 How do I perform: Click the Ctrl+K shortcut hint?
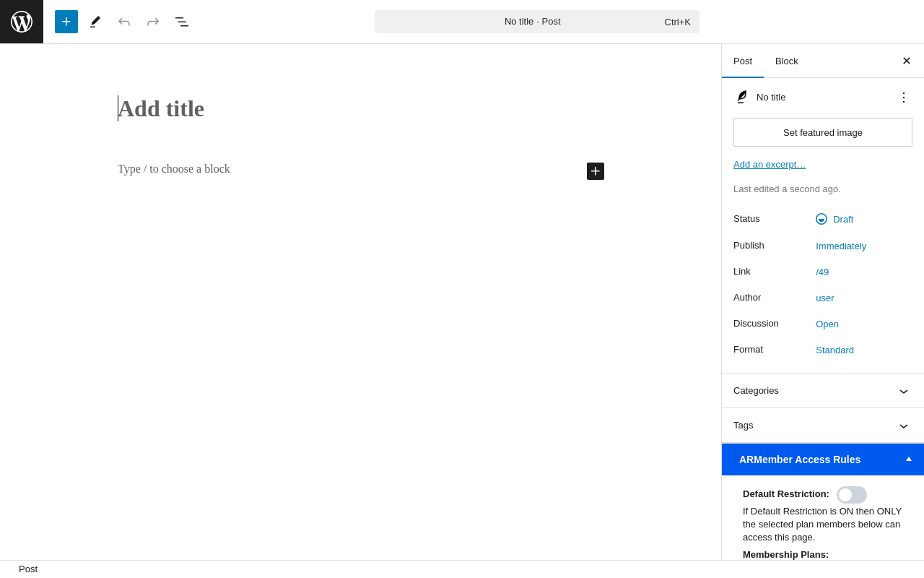(x=677, y=22)
